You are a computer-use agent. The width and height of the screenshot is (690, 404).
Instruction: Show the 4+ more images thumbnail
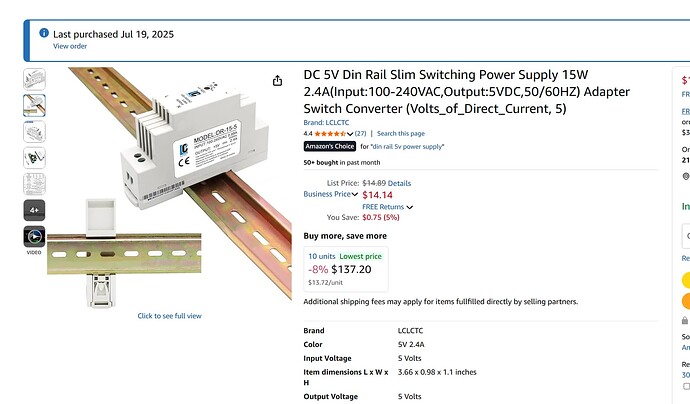click(34, 210)
